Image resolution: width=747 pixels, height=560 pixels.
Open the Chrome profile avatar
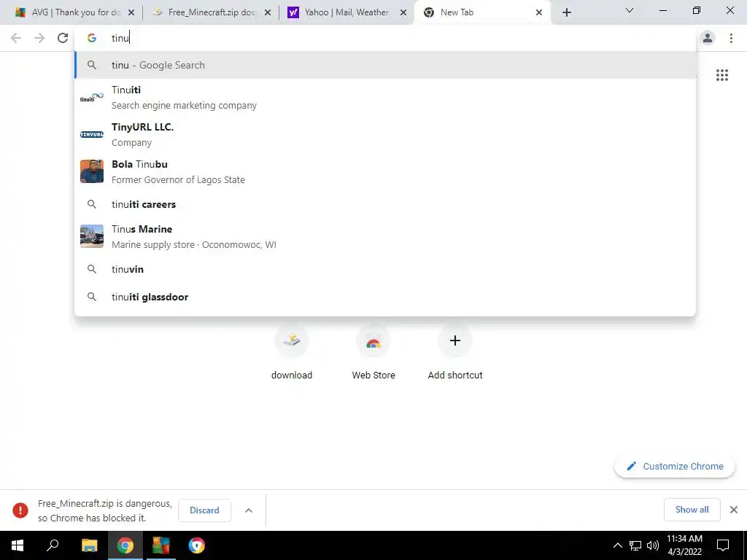click(708, 38)
